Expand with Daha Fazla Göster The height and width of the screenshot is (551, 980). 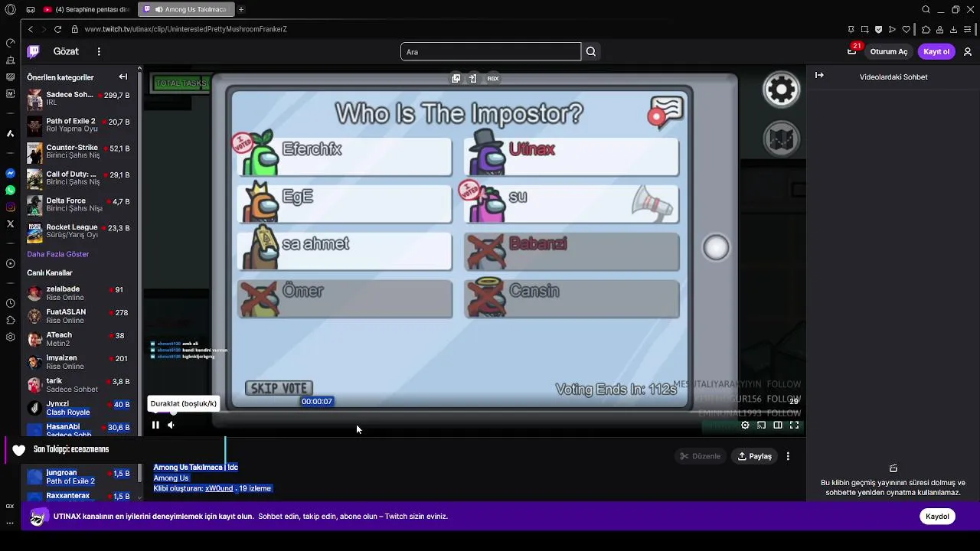coord(58,254)
